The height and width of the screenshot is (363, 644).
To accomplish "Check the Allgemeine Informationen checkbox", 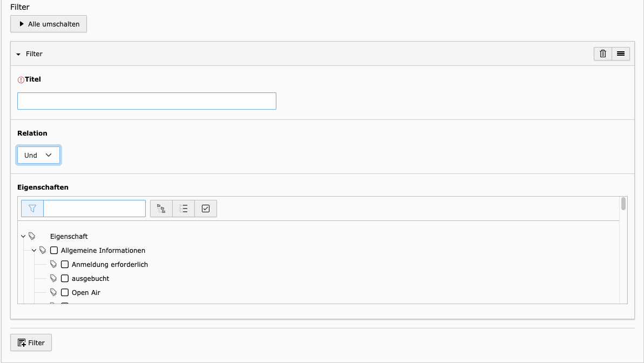I will click(x=54, y=251).
